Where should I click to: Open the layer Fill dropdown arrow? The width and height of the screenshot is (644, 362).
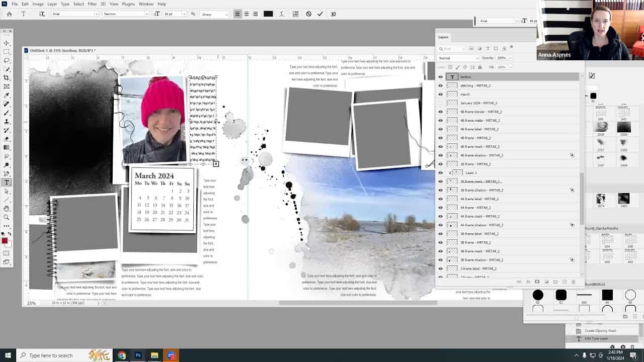[x=510, y=67]
